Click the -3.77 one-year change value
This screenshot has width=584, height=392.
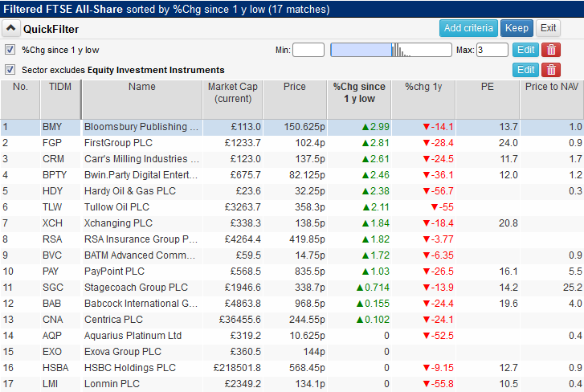[x=439, y=239]
